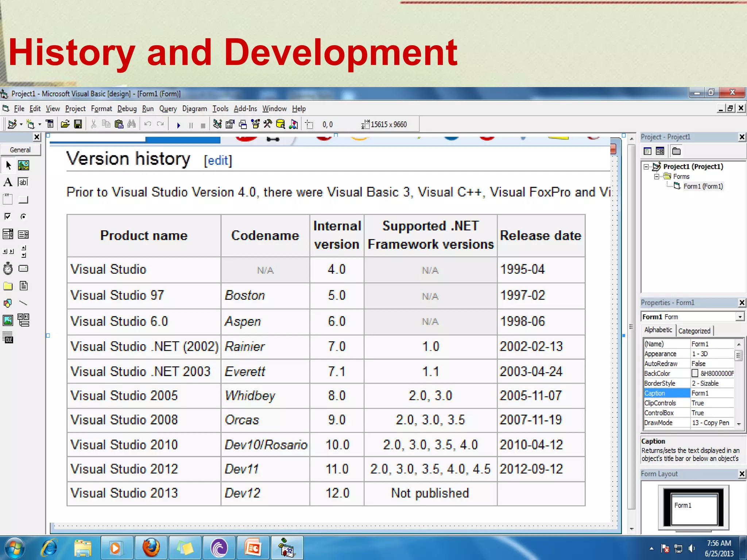Click the Visual Component Manager toolbar icon
Viewport: 747px width, 560px height.
[x=293, y=124]
